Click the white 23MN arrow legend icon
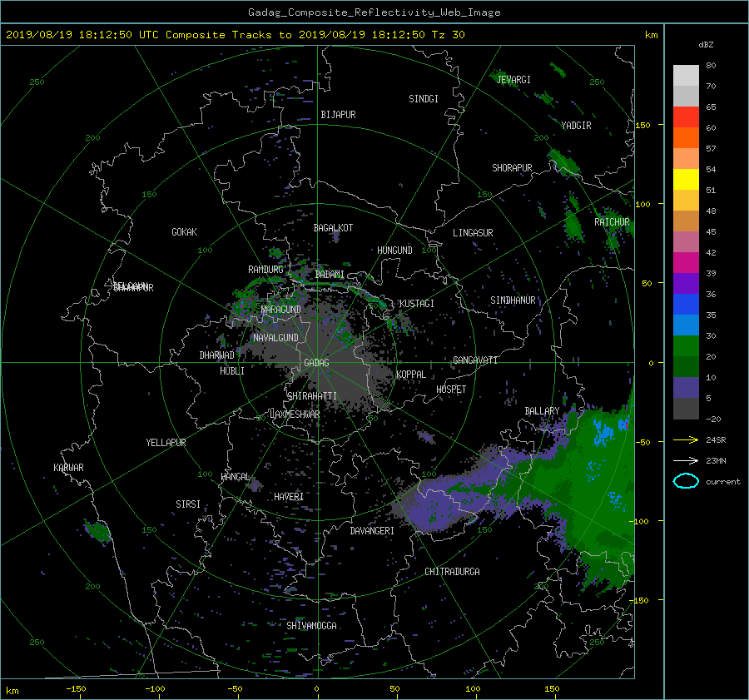The height and width of the screenshot is (700, 749). point(686,460)
